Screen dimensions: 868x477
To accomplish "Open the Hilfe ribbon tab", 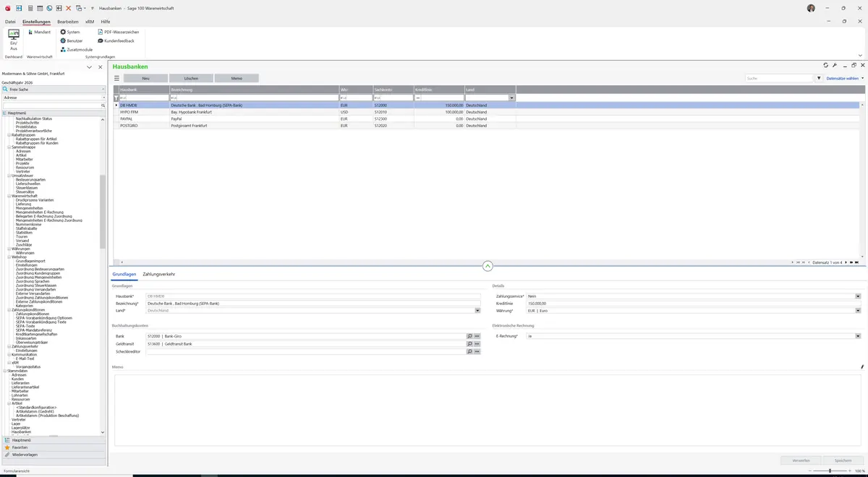I will coord(106,22).
